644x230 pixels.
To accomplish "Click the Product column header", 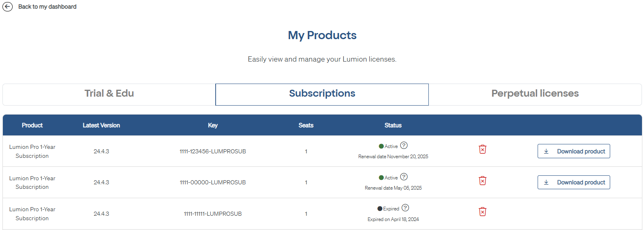I will [x=32, y=125].
